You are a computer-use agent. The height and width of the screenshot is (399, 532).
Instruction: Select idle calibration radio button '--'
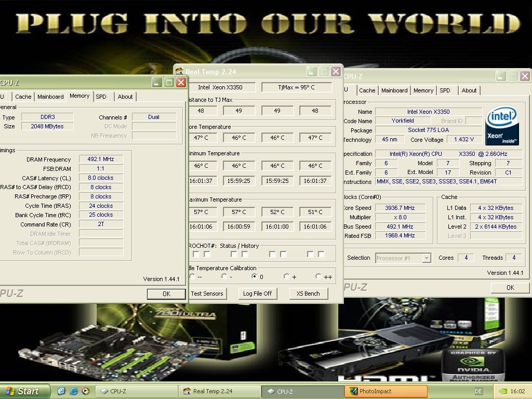(192, 276)
